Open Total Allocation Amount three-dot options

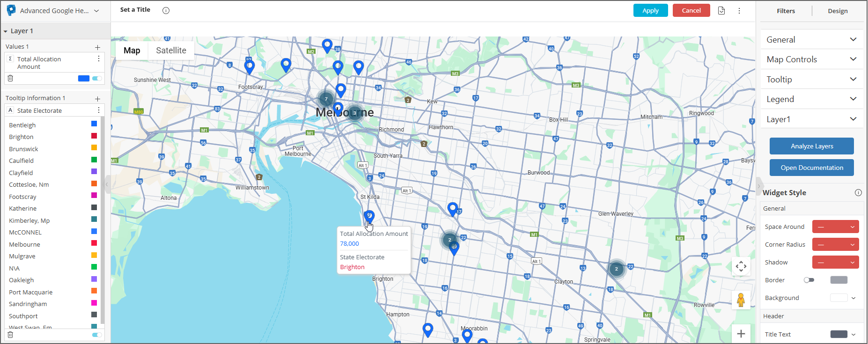[98, 59]
